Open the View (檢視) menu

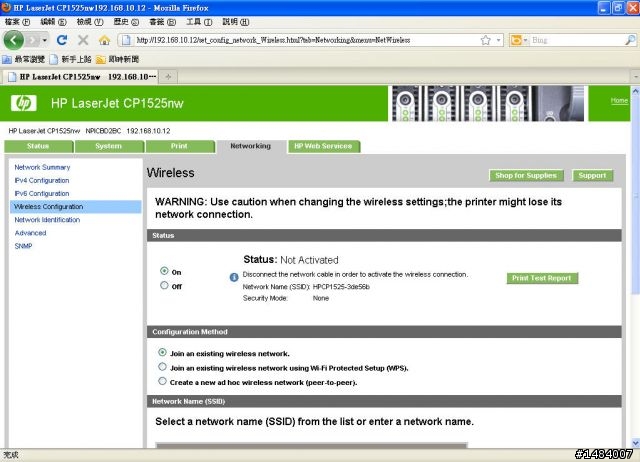(90, 22)
